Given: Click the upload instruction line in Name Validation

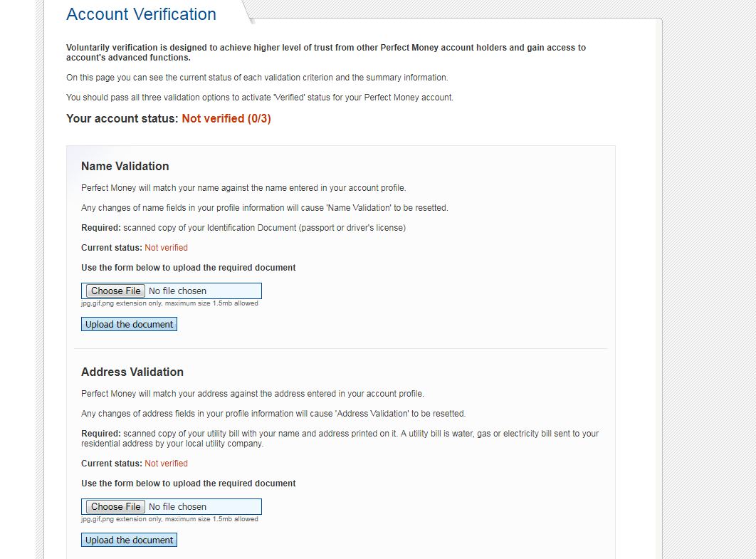Looking at the screenshot, I should point(189,268).
